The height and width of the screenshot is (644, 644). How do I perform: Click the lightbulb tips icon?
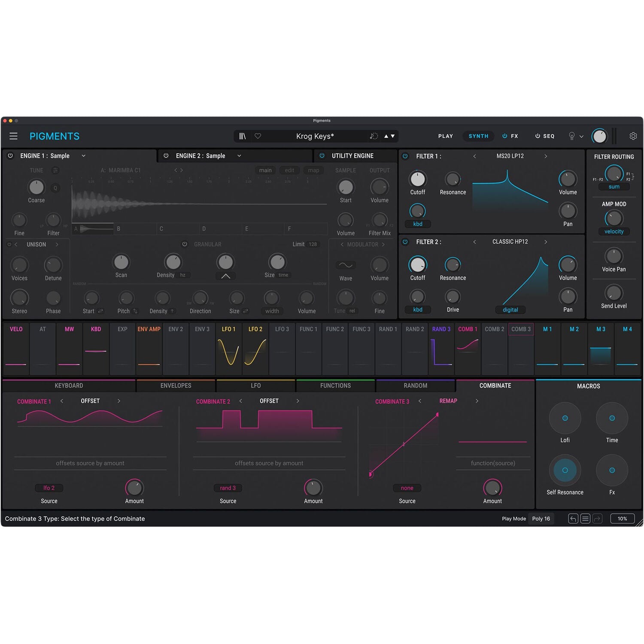[x=572, y=136]
